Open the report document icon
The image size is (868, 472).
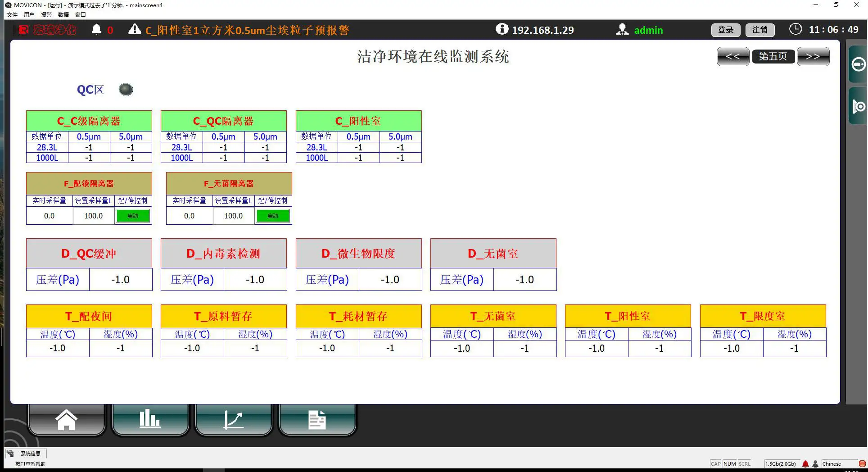click(x=317, y=420)
